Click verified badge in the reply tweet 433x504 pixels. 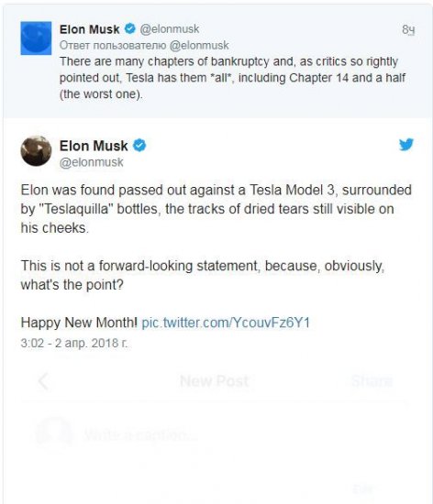[130, 29]
